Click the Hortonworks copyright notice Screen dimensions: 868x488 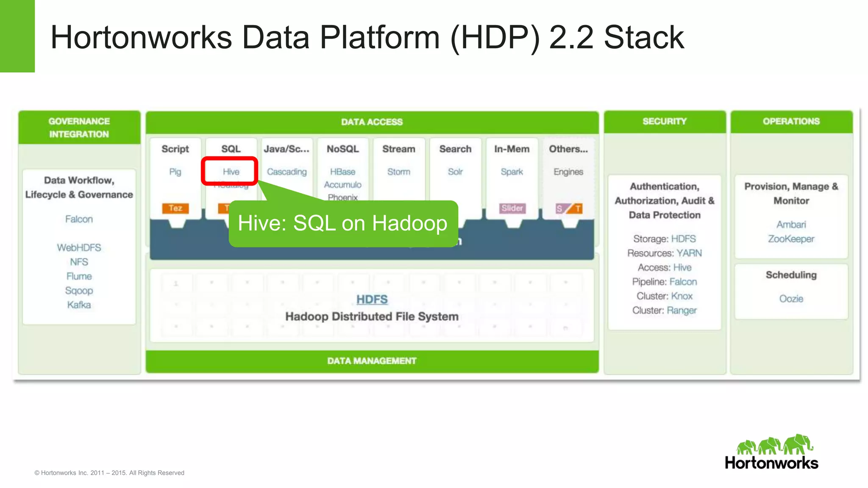pyautogui.click(x=109, y=473)
